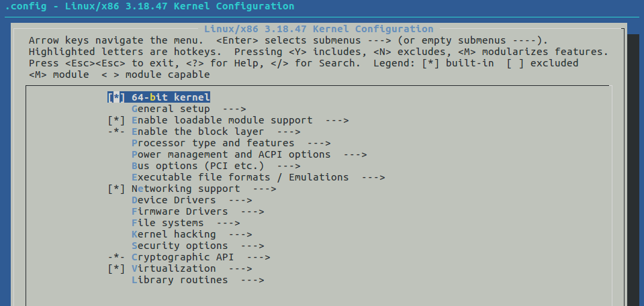Select Executable file formats / Emulations
The width and height of the screenshot is (644, 306).
pos(240,178)
